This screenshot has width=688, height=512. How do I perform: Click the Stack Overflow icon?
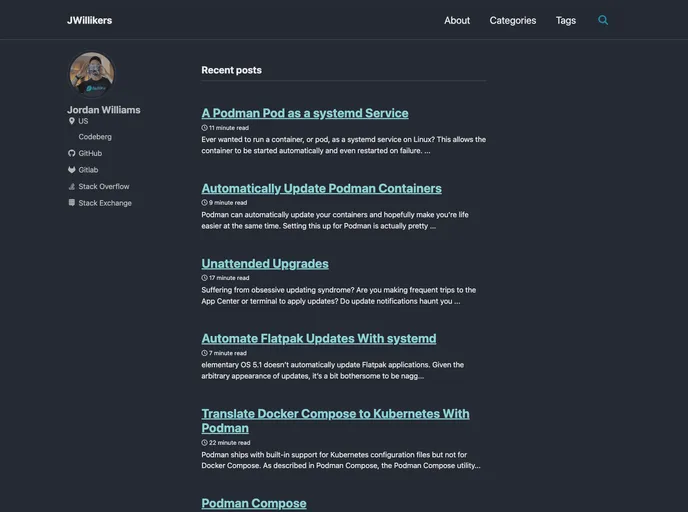72,186
